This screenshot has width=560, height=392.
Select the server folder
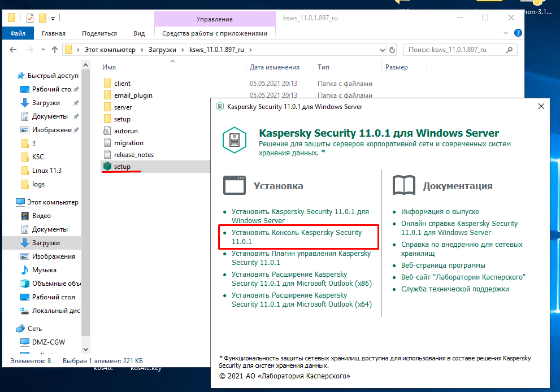123,107
